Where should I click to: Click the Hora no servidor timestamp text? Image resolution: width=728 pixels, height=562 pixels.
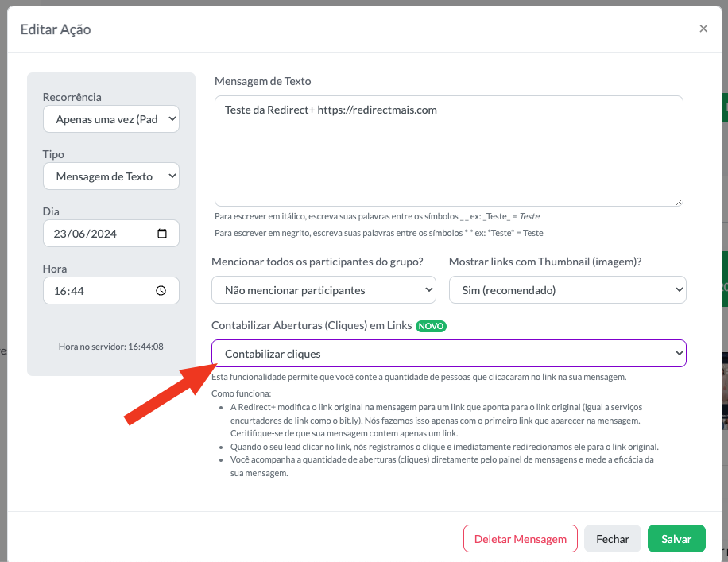click(111, 347)
